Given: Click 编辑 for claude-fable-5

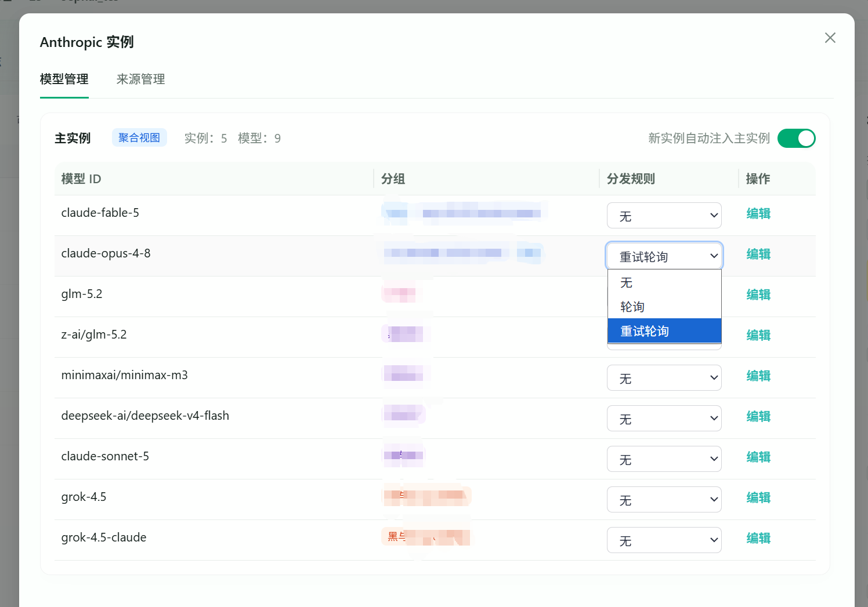Looking at the screenshot, I should click(758, 213).
